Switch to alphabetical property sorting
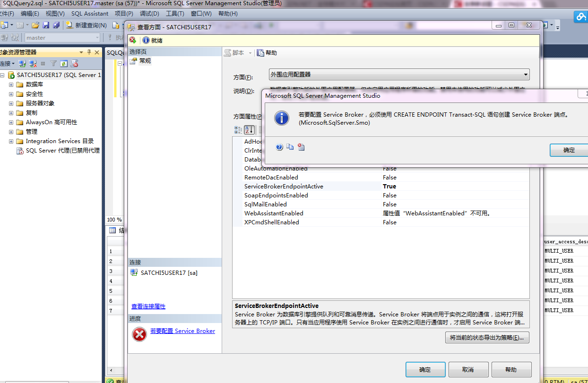Viewport: 588px width, 383px height. (x=249, y=129)
